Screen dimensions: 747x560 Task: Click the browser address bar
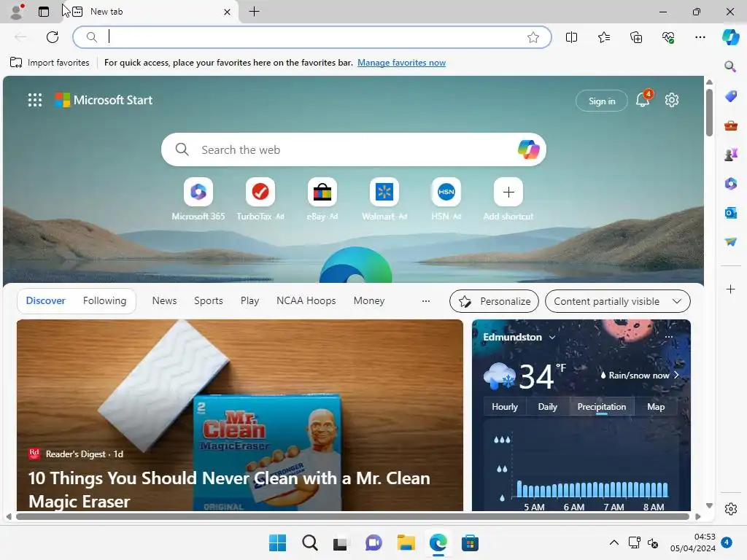point(311,37)
